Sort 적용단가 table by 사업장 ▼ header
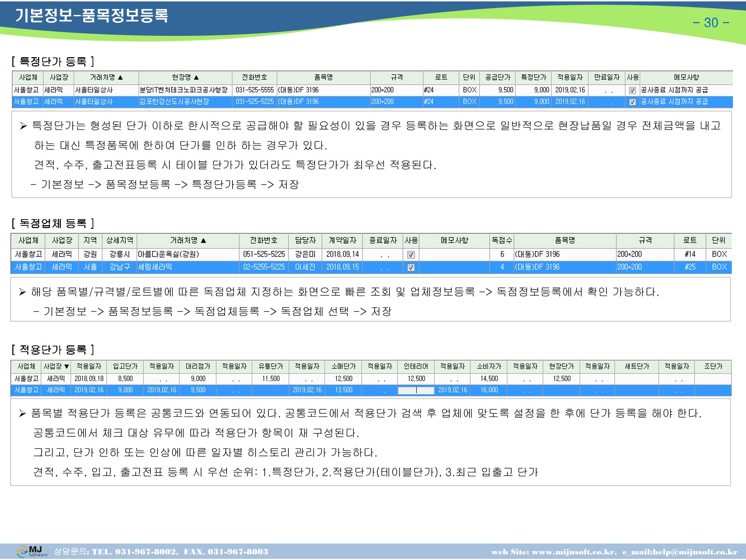 coord(56,367)
